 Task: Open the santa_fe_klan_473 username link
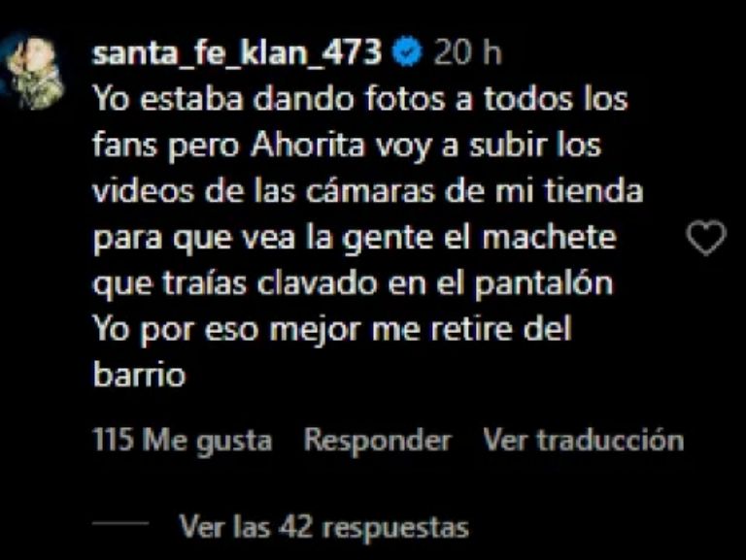pyautogui.click(x=236, y=52)
